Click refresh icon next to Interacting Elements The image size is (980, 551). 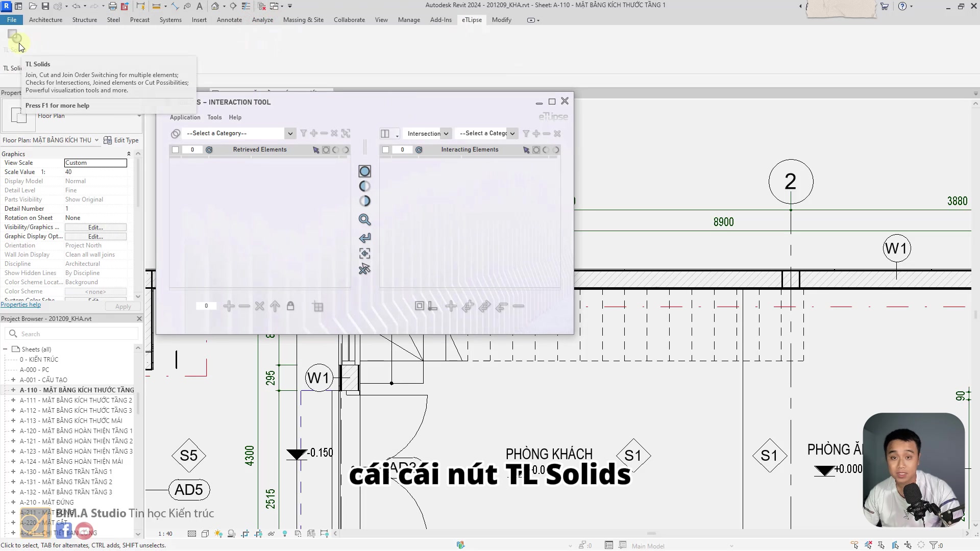coord(419,149)
